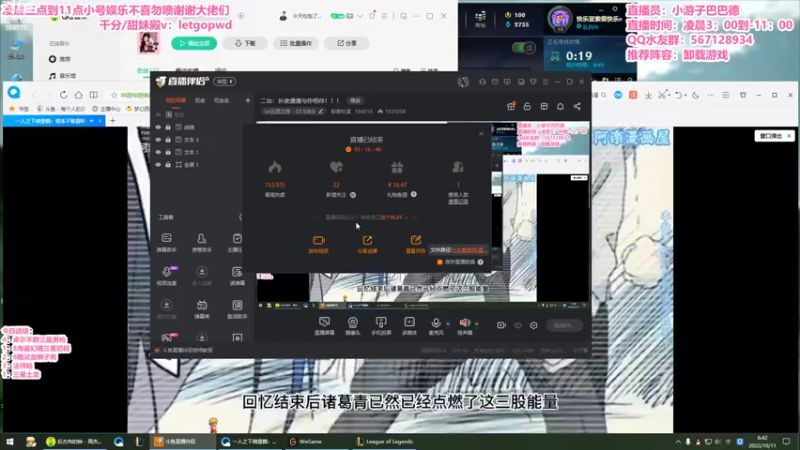
Task: Click Windows Start button
Action: pyautogui.click(x=9, y=442)
